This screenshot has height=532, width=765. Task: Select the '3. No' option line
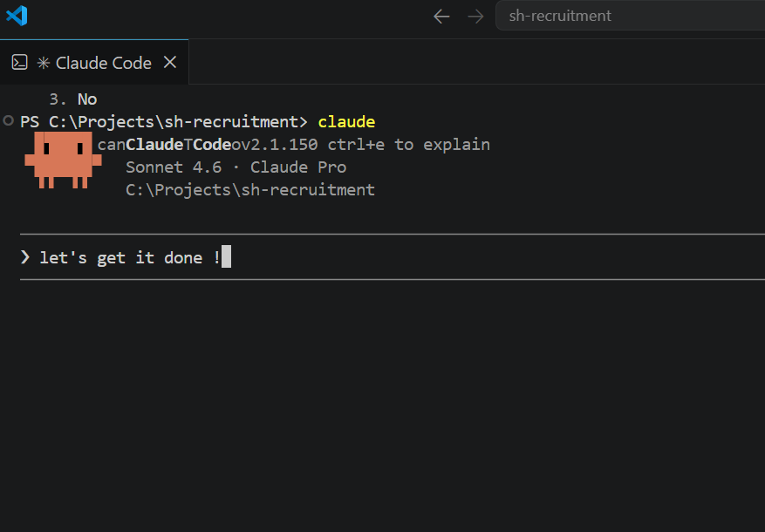73,99
